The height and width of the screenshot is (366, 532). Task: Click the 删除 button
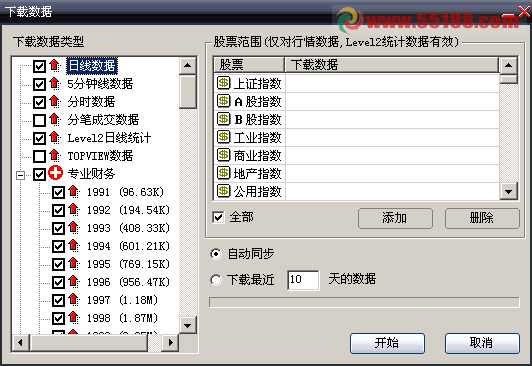(x=482, y=218)
